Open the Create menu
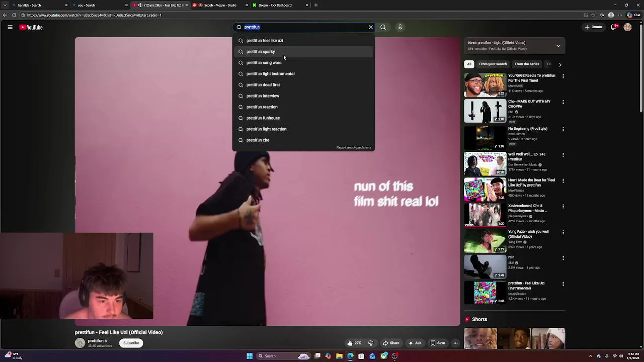Screen dimensions: 644x362 click(x=593, y=27)
